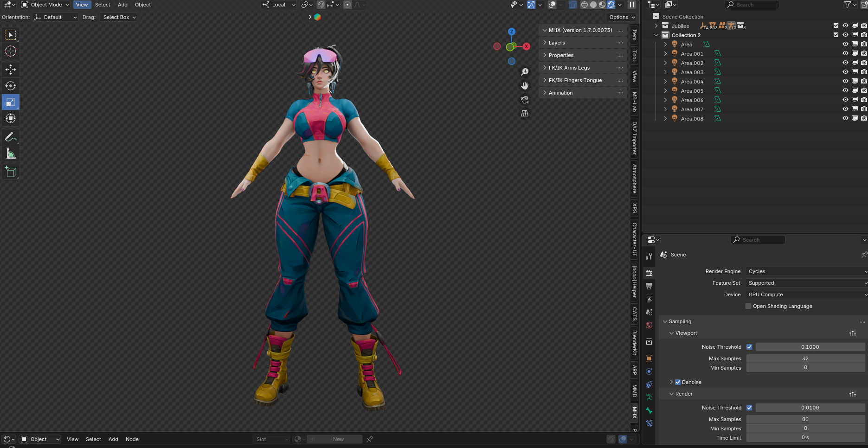Image resolution: width=868 pixels, height=448 pixels.
Task: Open the Object Mode dropdown
Action: pyautogui.click(x=45, y=5)
